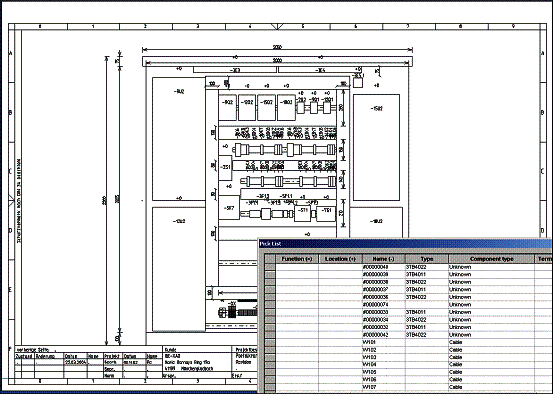
Task: Select the -12U2 panel in cabinet layout
Action: (178, 269)
